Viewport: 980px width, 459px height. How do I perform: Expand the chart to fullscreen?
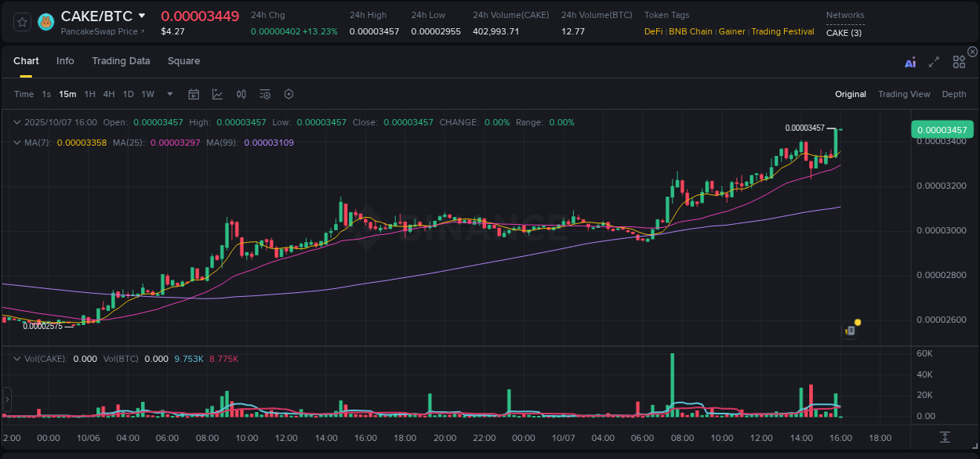click(934, 61)
